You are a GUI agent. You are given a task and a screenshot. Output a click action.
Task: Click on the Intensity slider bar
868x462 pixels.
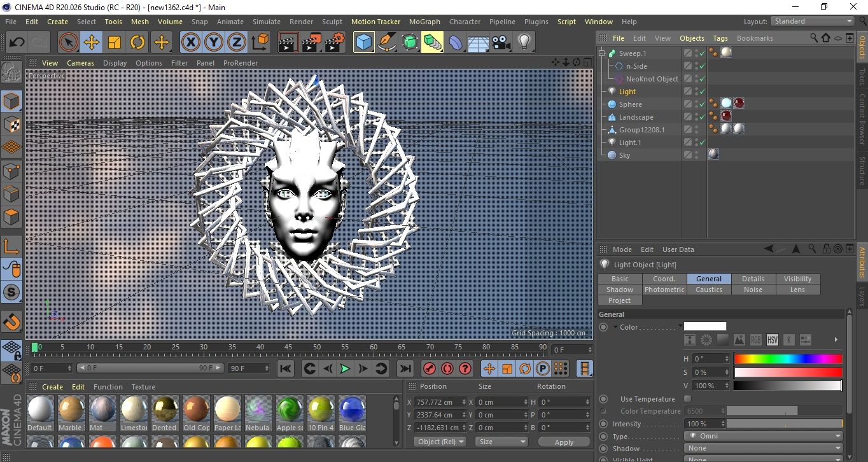click(x=785, y=424)
